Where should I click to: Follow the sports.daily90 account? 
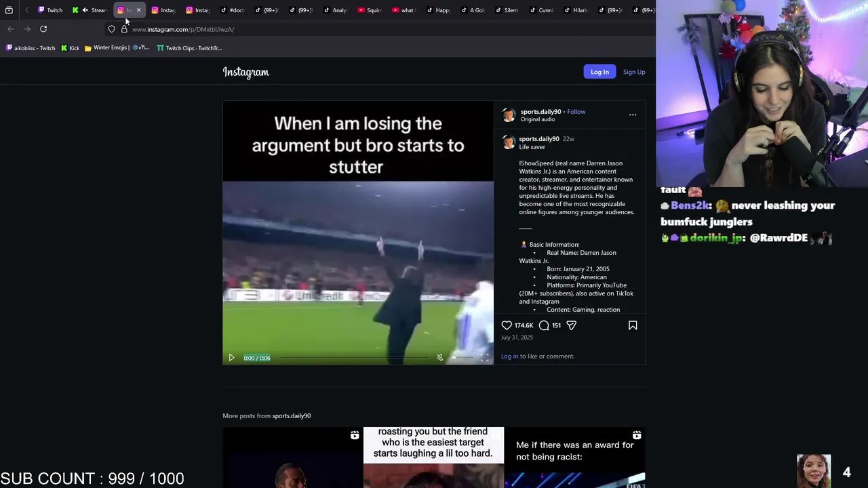[x=576, y=112]
